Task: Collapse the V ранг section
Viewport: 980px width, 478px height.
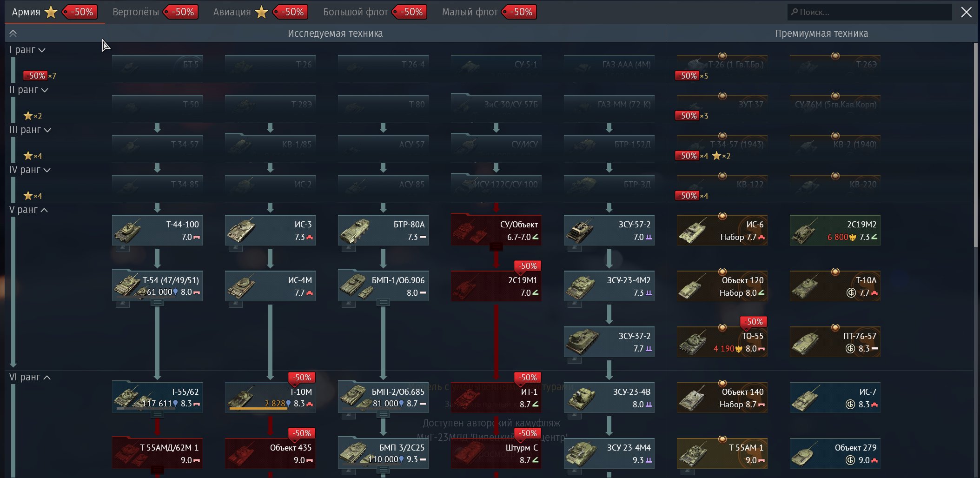Action: [x=29, y=210]
